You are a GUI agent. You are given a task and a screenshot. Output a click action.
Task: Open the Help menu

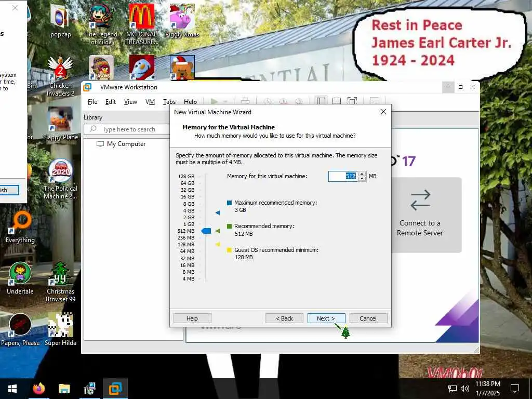[x=190, y=101]
